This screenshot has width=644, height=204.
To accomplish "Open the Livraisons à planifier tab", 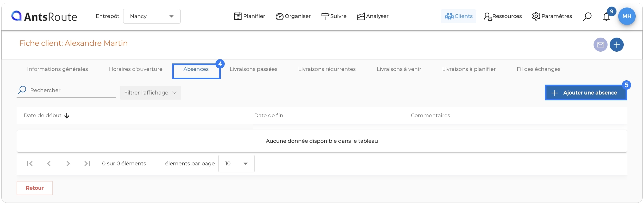I will (x=469, y=69).
